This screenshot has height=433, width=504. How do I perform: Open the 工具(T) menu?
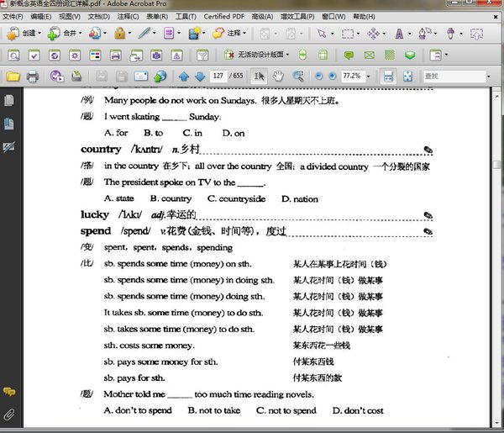click(186, 17)
